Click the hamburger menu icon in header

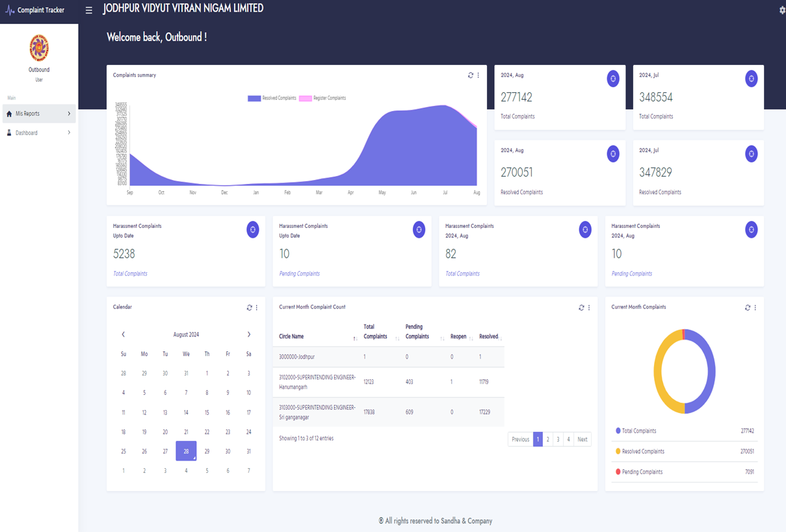(x=89, y=10)
